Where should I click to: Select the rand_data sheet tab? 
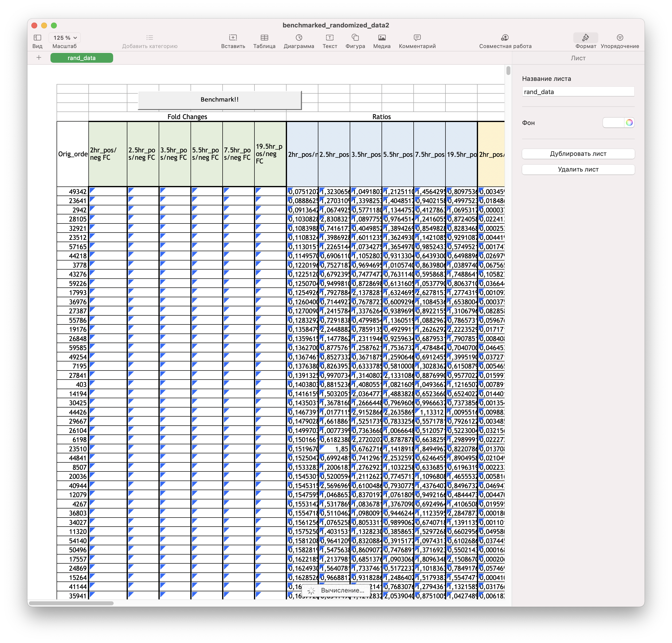pos(82,58)
